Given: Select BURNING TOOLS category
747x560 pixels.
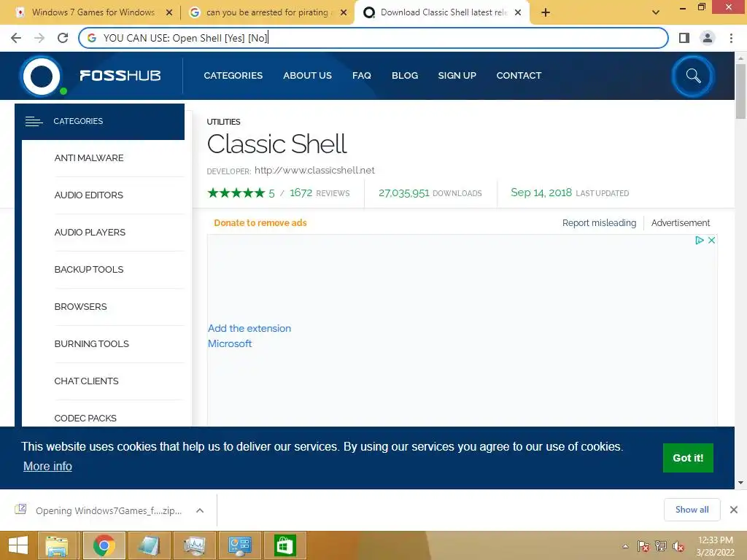Looking at the screenshot, I should tap(91, 343).
